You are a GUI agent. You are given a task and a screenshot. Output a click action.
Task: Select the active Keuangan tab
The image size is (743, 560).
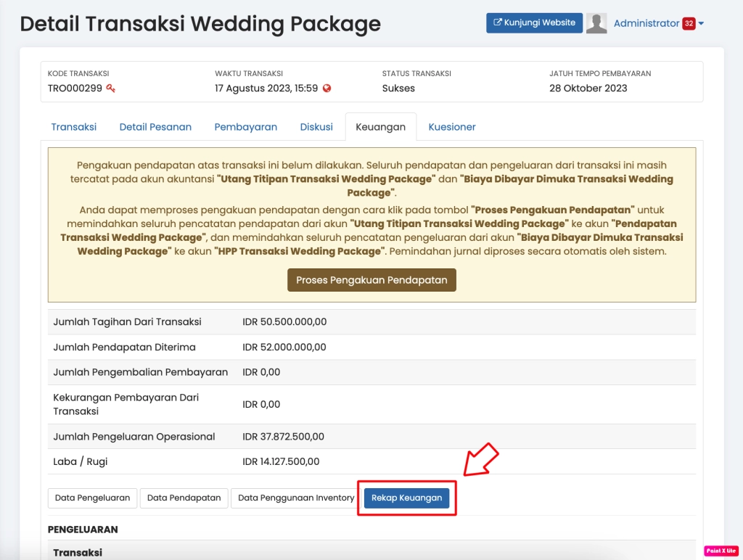tap(380, 127)
